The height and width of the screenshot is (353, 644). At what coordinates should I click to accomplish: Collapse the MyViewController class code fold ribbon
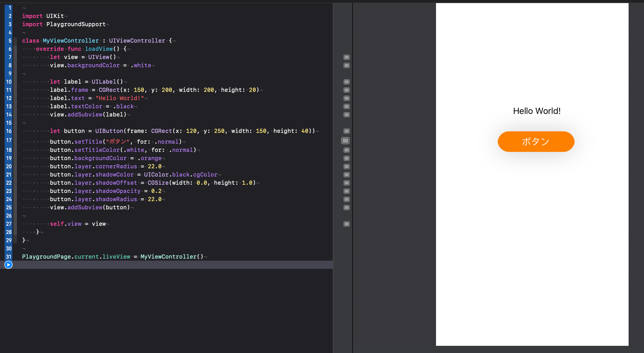pyautogui.click(x=15, y=41)
